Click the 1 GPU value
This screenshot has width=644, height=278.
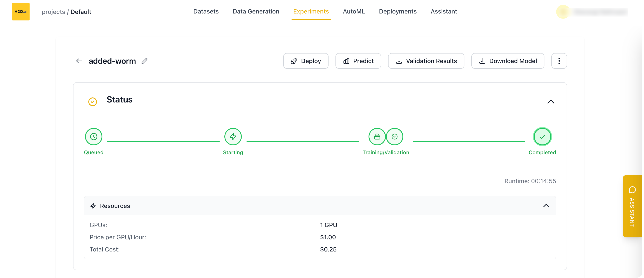pos(329,225)
